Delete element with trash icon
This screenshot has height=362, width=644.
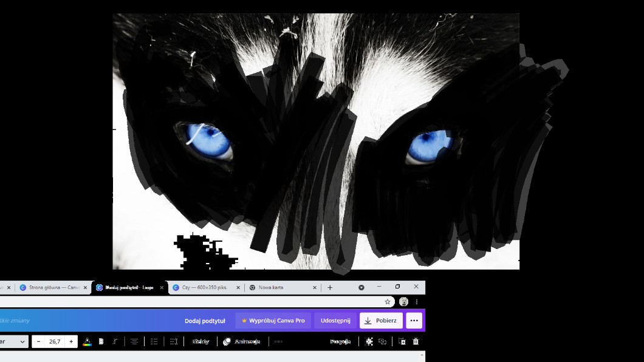click(416, 341)
